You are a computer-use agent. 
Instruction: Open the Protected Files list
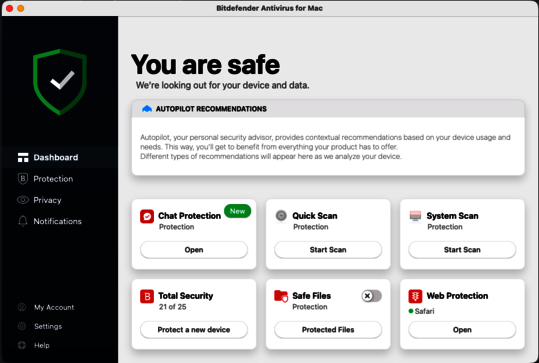[x=328, y=330]
